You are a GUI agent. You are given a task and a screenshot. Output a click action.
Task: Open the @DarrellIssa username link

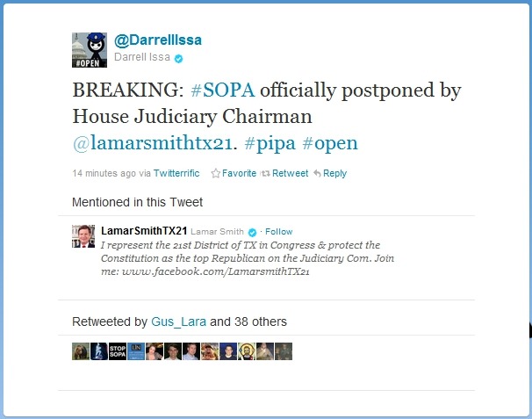click(158, 40)
